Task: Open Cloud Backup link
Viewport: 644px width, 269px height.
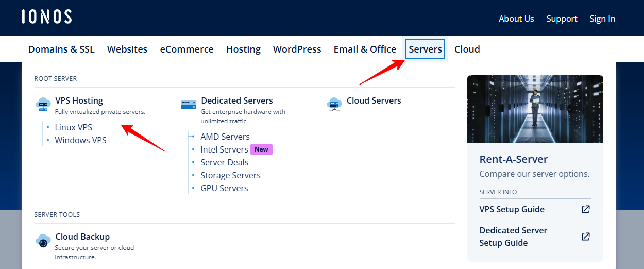Action: click(82, 237)
